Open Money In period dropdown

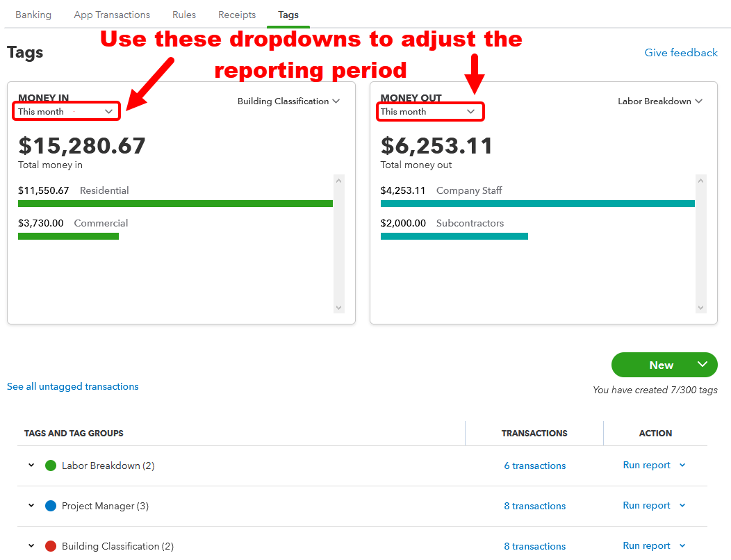tap(66, 111)
